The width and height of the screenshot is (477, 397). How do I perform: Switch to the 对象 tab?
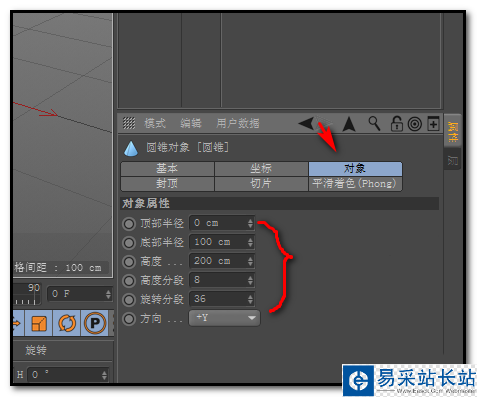[355, 169]
